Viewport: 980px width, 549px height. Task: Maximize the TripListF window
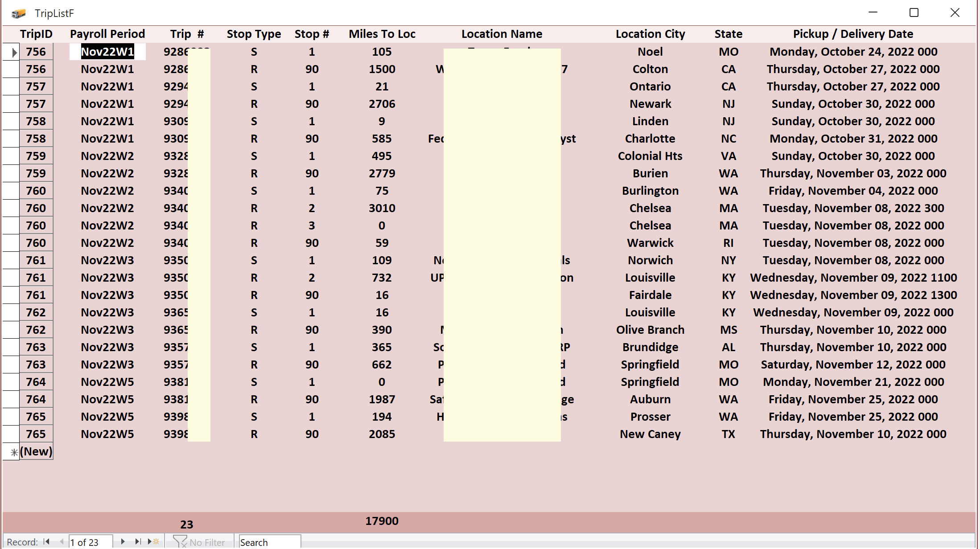tap(914, 13)
